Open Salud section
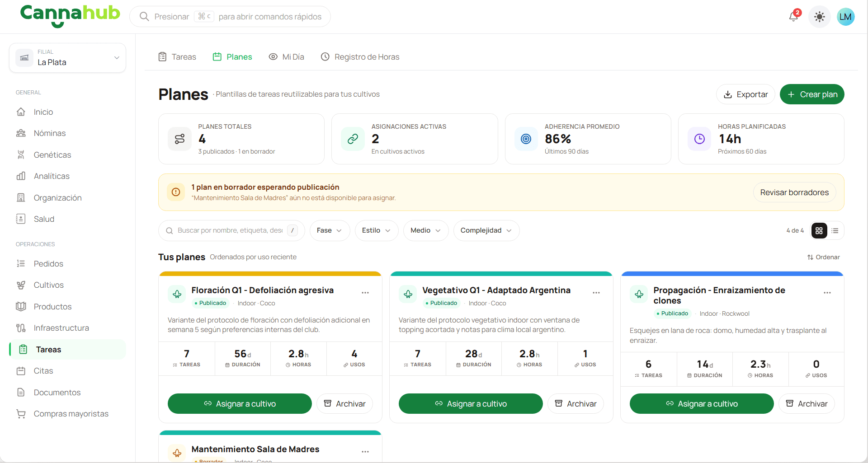The image size is (868, 463). click(x=67, y=219)
